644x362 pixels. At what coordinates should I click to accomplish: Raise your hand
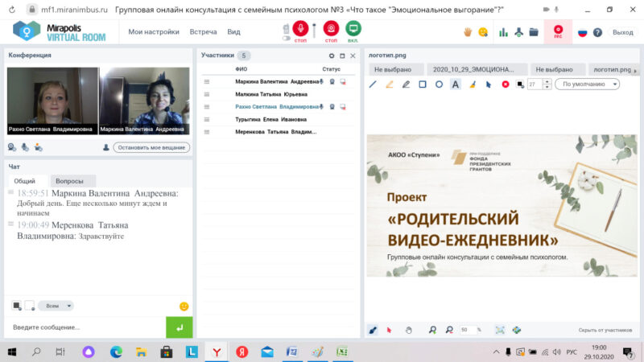tap(468, 32)
